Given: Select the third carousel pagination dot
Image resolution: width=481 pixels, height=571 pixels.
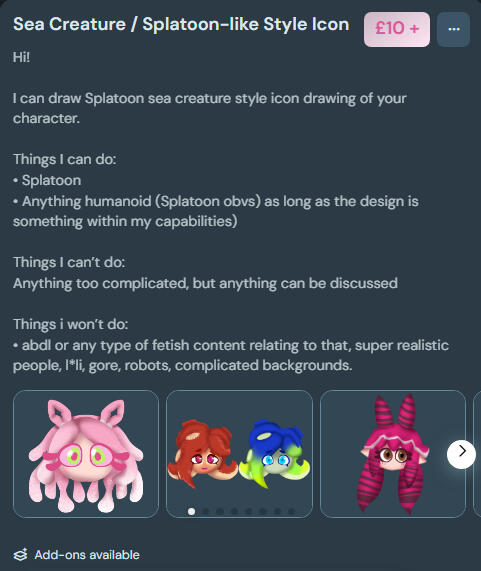Looking at the screenshot, I should [x=220, y=511].
